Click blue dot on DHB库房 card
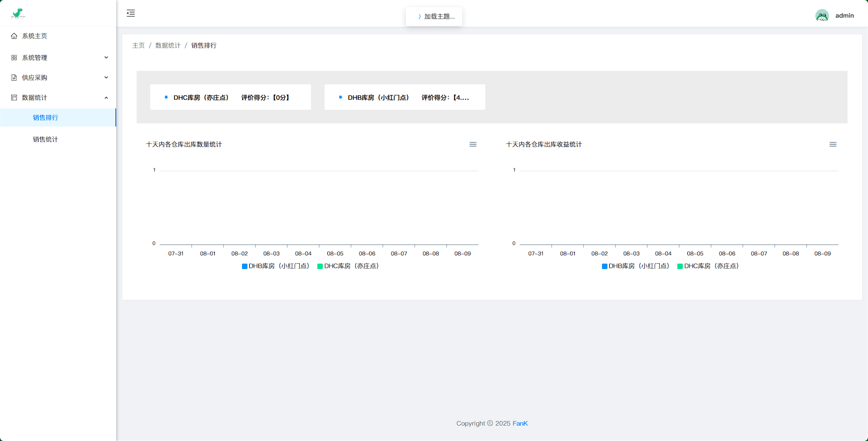Viewport: 868px width, 441px height. point(340,97)
